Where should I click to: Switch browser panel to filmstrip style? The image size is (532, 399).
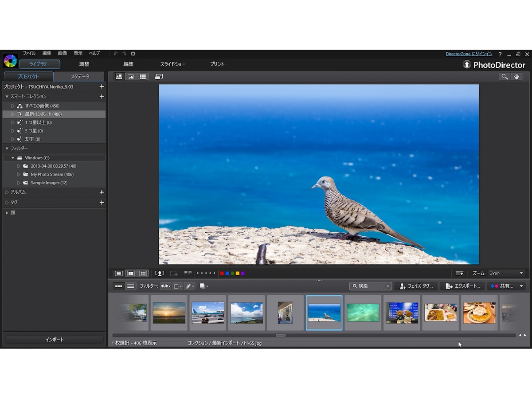[x=119, y=286]
